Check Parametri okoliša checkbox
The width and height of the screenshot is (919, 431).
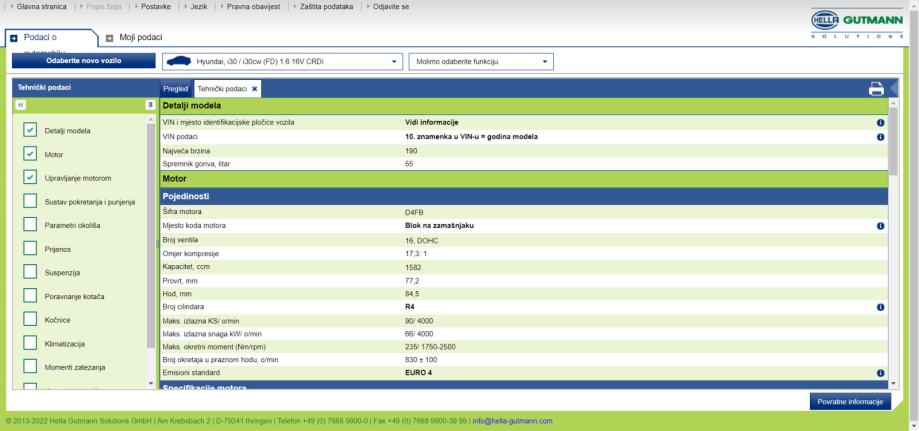pos(30,225)
